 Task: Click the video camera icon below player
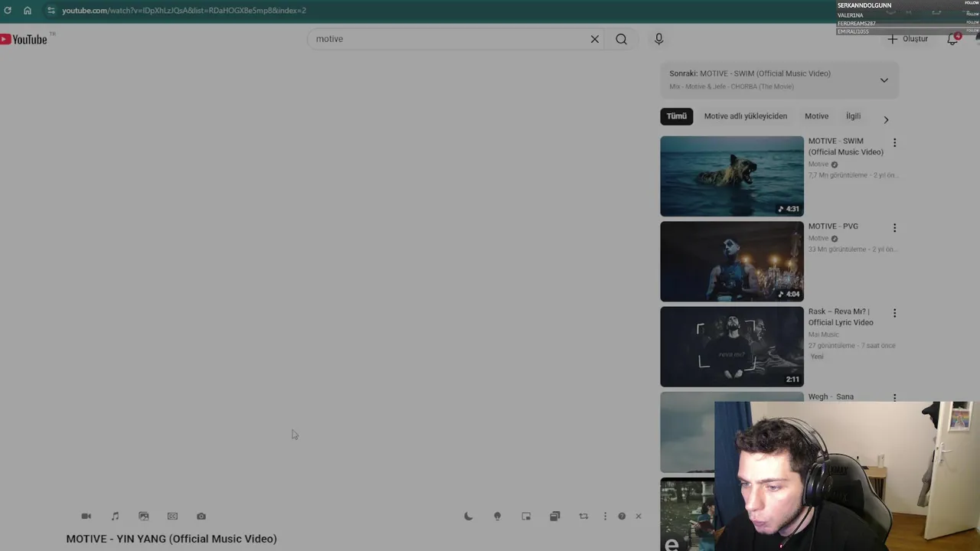click(x=87, y=517)
